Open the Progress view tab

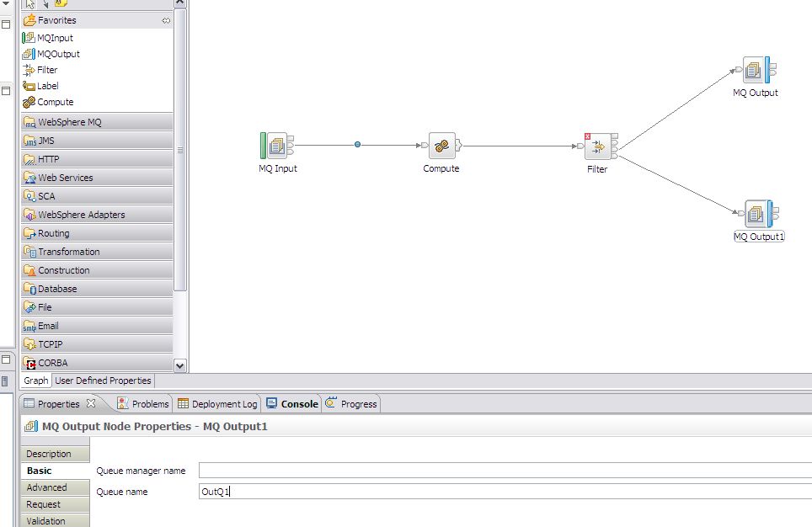(x=351, y=404)
